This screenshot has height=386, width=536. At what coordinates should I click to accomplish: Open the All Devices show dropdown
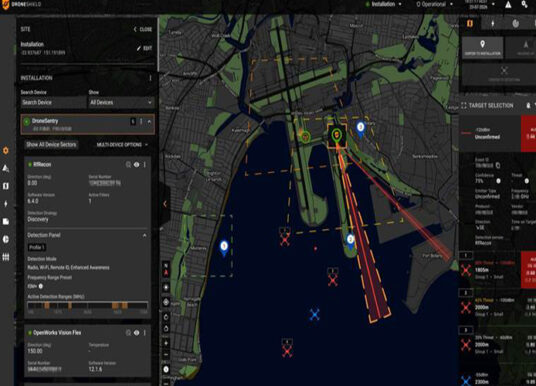121,102
